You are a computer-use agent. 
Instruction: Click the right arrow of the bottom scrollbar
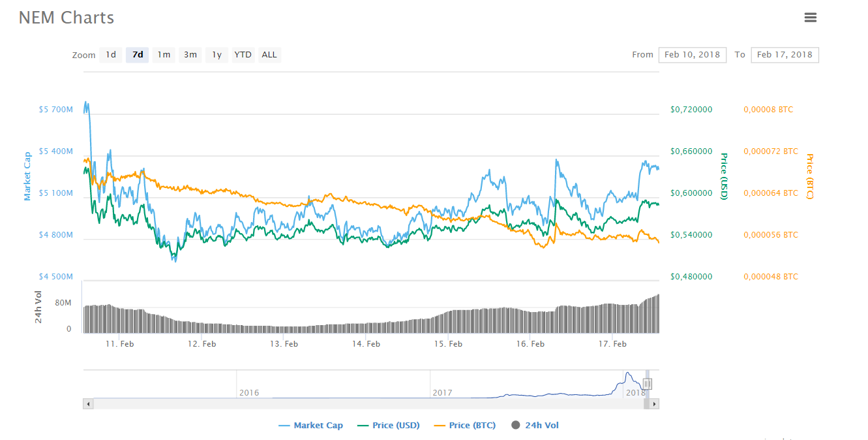653,404
